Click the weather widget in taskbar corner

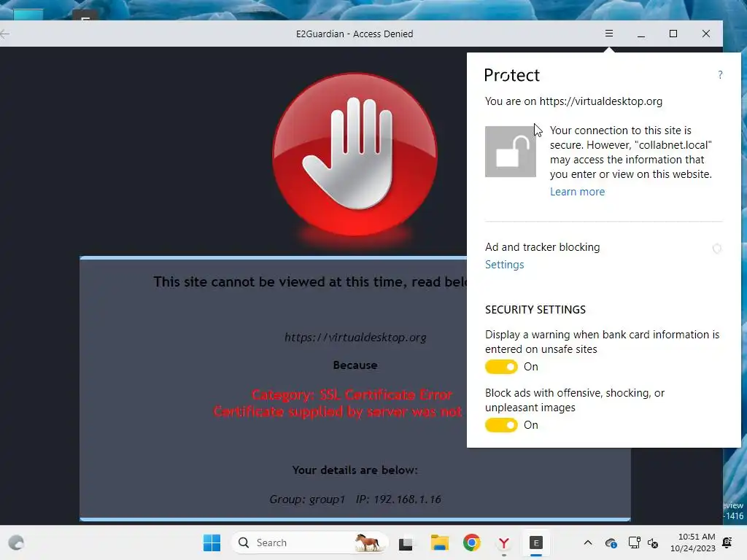tap(16, 542)
